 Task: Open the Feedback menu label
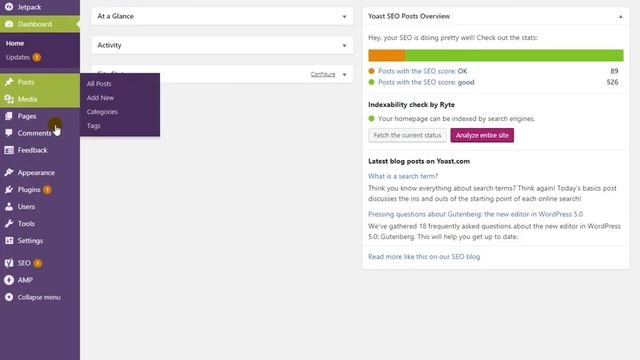pos(32,150)
